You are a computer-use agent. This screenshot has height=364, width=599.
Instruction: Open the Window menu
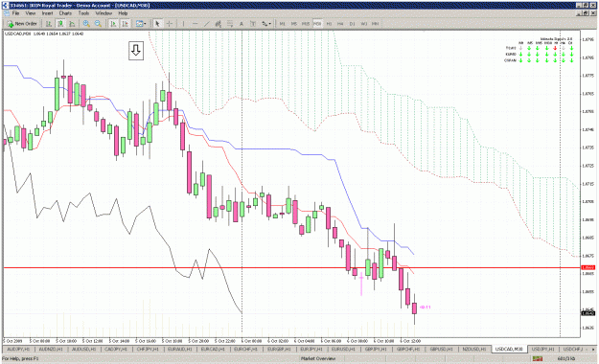point(104,13)
